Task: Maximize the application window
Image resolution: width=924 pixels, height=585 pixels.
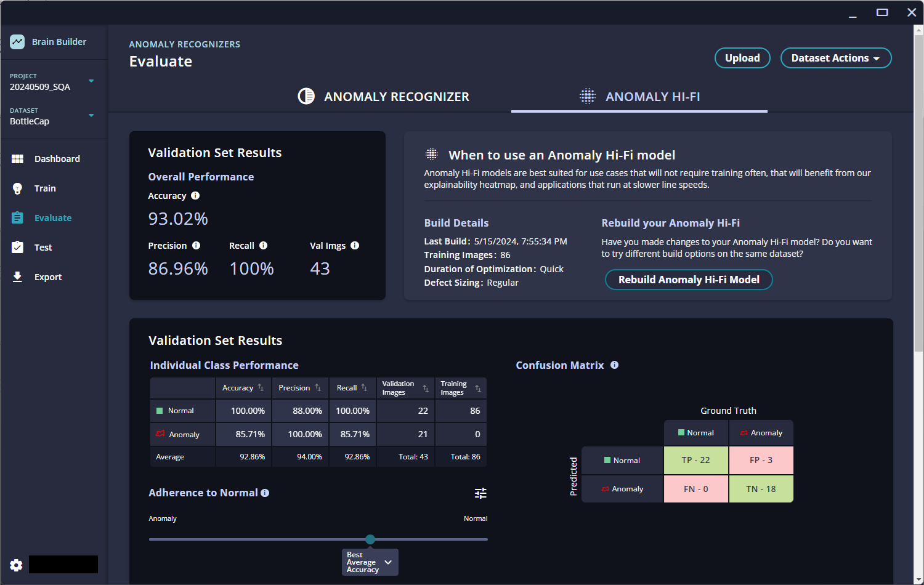Action: pyautogui.click(x=882, y=12)
